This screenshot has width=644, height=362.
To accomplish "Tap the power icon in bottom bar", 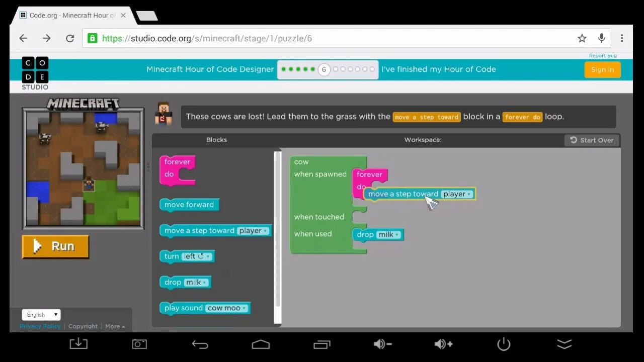I will (x=504, y=344).
